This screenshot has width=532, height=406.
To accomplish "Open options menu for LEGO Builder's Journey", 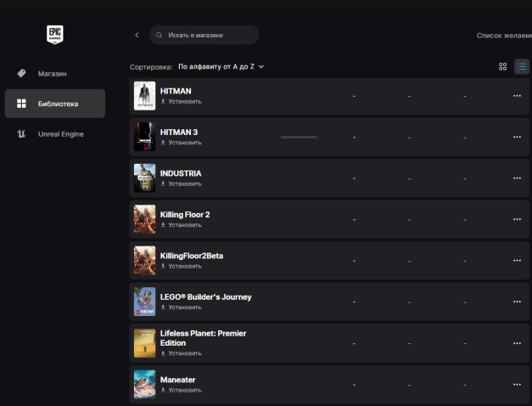I will coord(517,302).
